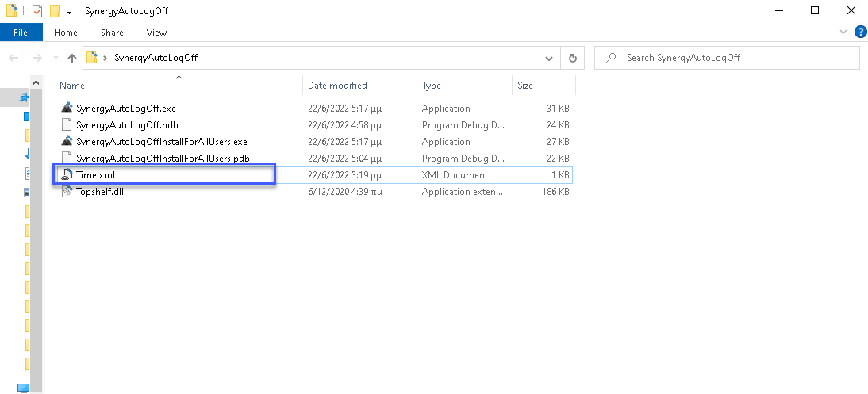Select the Topshelf.dll file icon
868x394 pixels.
(67, 192)
